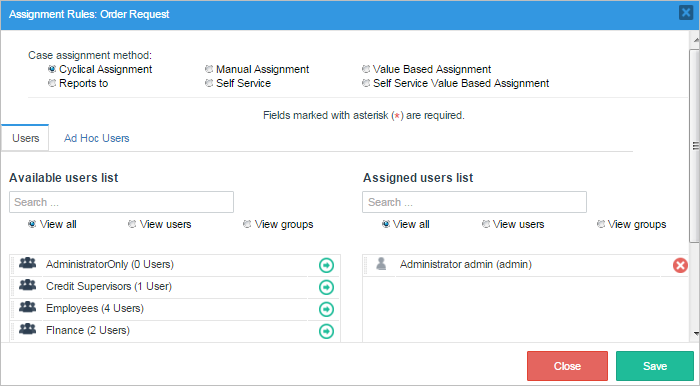Click the Credit Supervisors group icon

[x=27, y=286]
